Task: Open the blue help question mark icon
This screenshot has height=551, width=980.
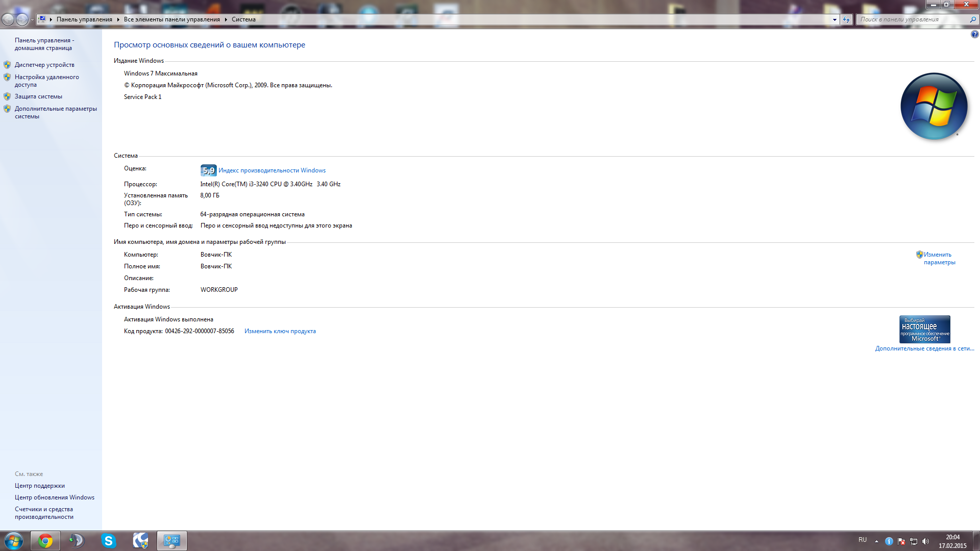Action: coord(974,35)
